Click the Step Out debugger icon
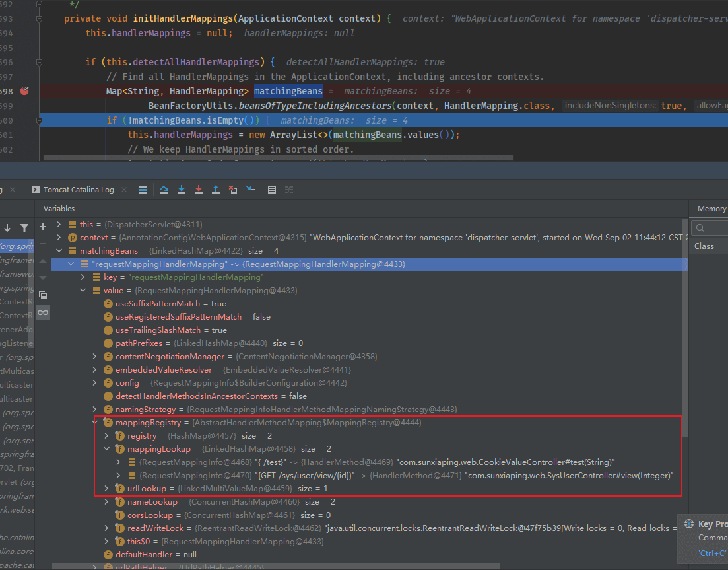 click(216, 190)
